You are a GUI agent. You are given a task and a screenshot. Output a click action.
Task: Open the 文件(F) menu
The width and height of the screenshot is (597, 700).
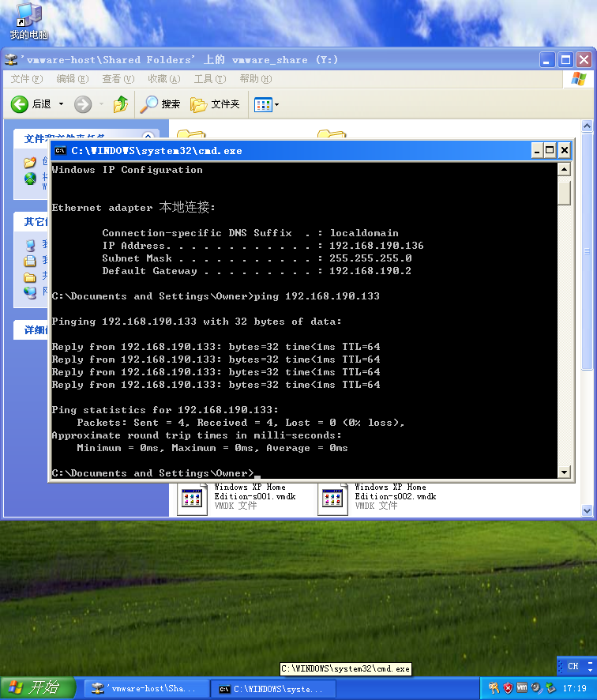point(27,79)
